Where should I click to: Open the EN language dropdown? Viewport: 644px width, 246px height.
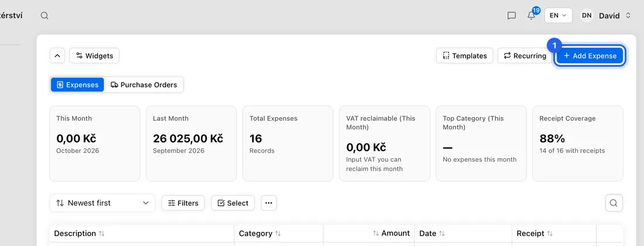coord(558,15)
